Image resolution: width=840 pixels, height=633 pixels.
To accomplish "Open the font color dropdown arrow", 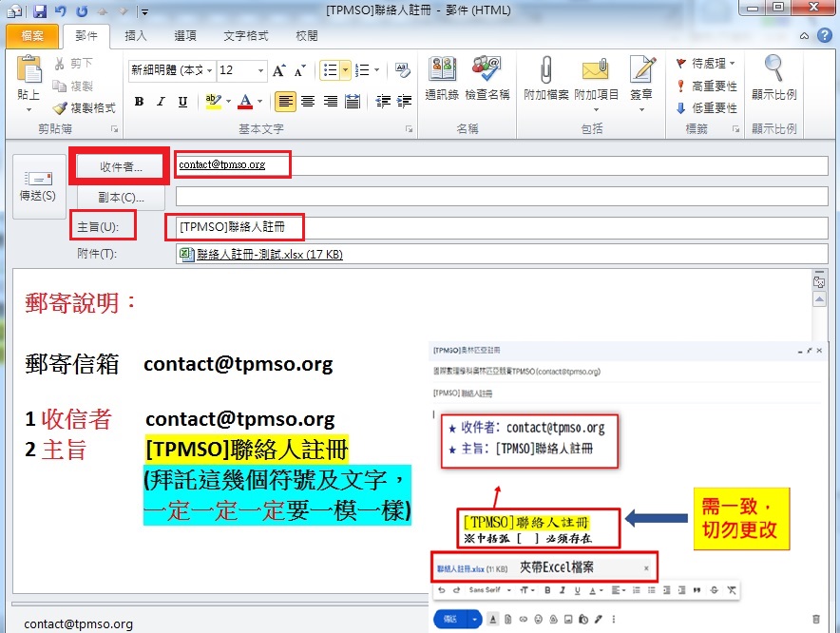I will 259,102.
